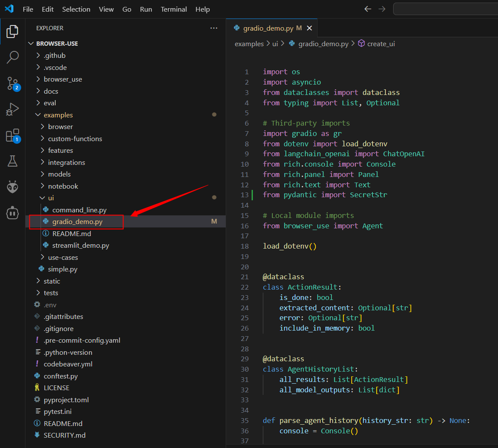Screen dimensions: 498x448
Task: Expand the models folder
Action: point(126,174)
